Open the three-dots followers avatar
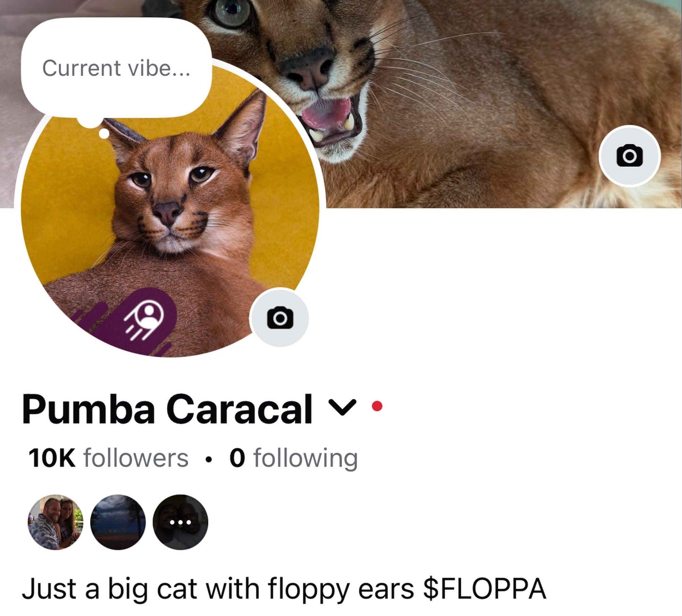This screenshot has height=616, width=682. 180,522
